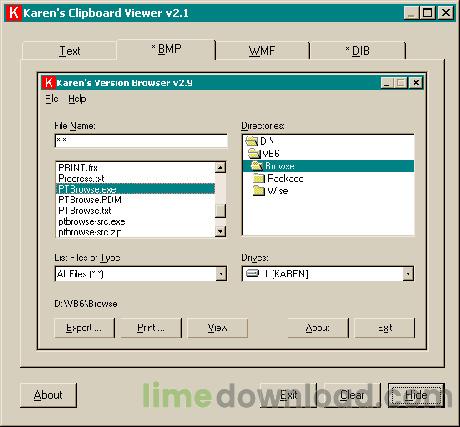Switch to the Text tab
This screenshot has height=427, width=460.
70,51
